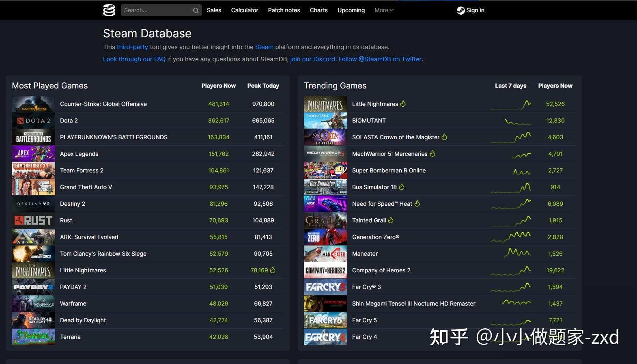Open ARK: Survival Evolved title link
The height and width of the screenshot is (364, 637).
(89, 237)
